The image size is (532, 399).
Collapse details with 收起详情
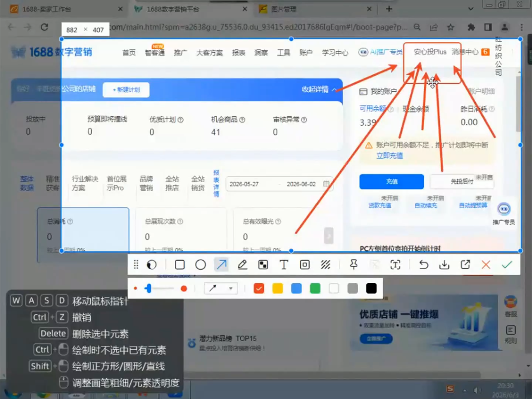click(x=319, y=89)
